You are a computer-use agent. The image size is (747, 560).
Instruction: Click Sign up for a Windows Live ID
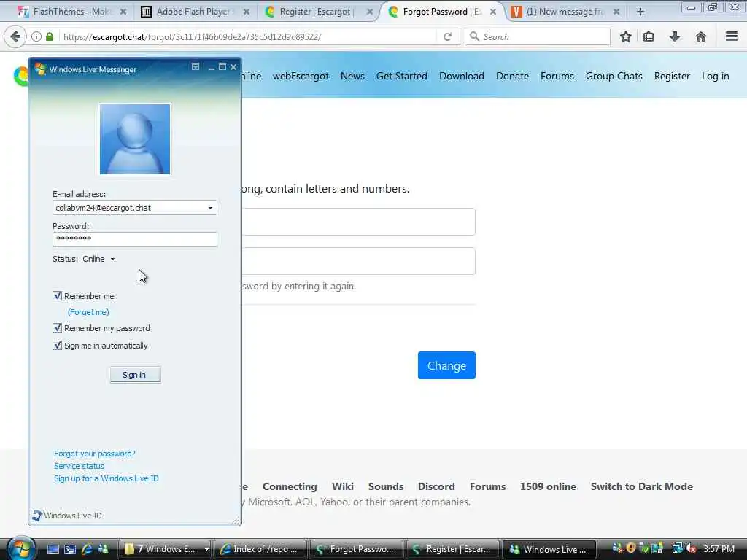click(x=107, y=478)
